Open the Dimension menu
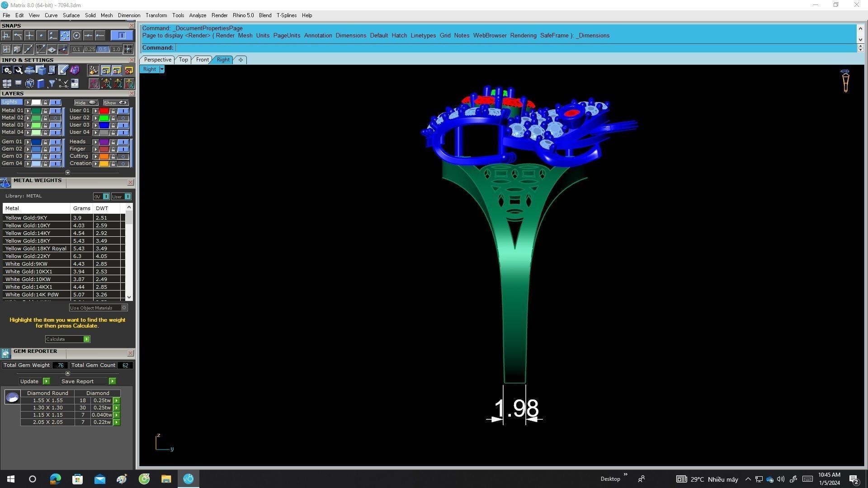Viewport: 868px width, 488px height. pos(129,15)
